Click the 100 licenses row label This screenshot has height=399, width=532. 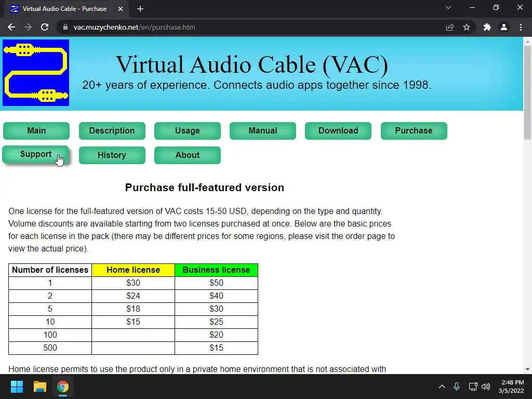[50, 335]
